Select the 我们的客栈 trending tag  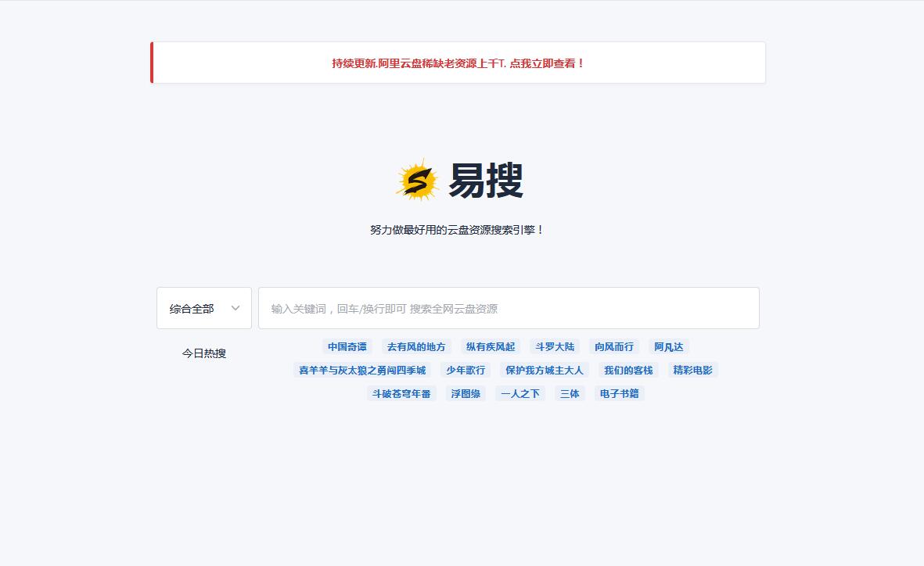click(x=628, y=370)
